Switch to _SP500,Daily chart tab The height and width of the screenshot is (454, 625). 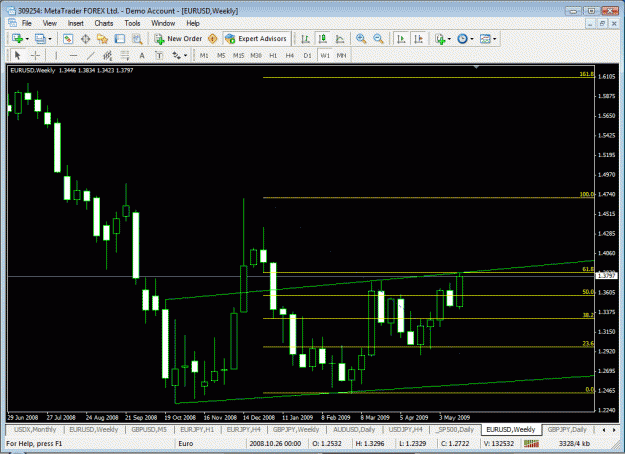pyautogui.click(x=456, y=429)
